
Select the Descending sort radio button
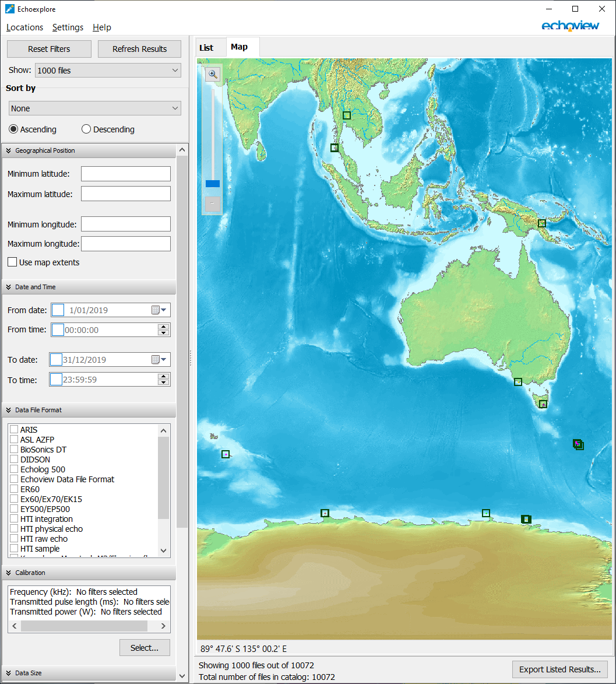(86, 129)
